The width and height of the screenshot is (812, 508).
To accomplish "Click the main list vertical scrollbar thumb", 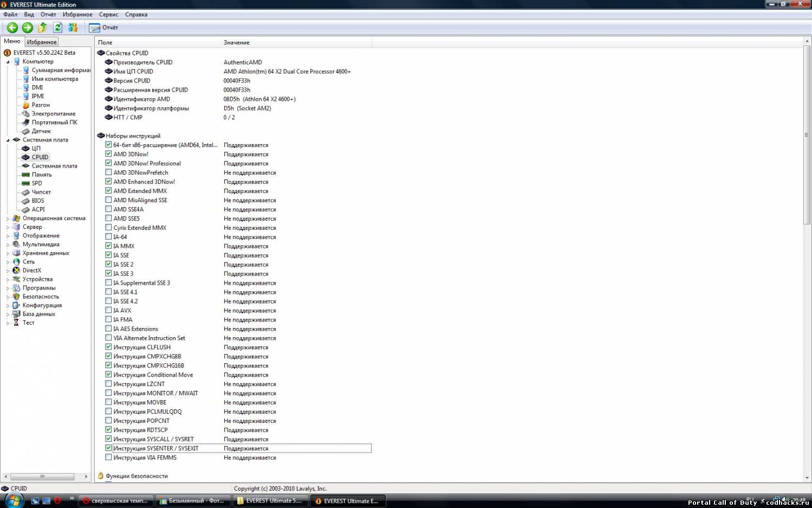I will [807, 134].
